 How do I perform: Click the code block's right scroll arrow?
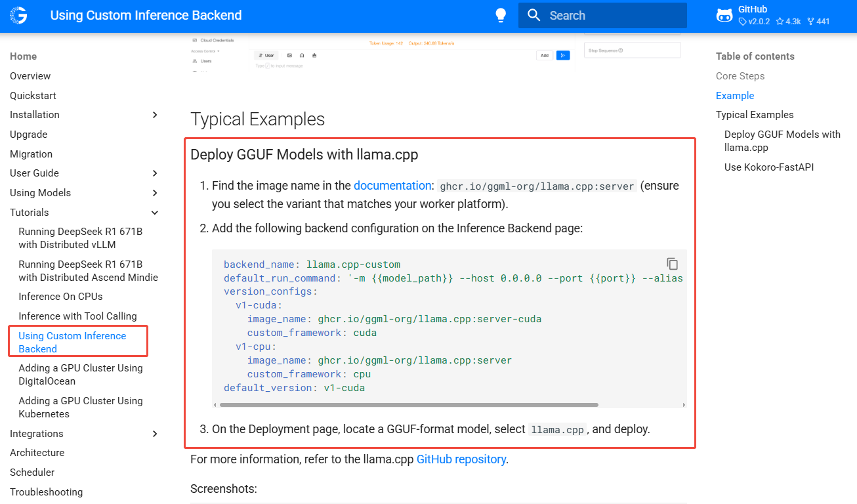(684, 405)
